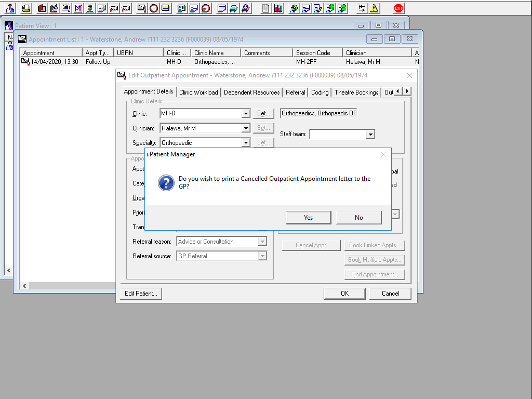Switch to the Clinic Workload tab
The width and height of the screenshot is (532, 399).
pos(198,92)
